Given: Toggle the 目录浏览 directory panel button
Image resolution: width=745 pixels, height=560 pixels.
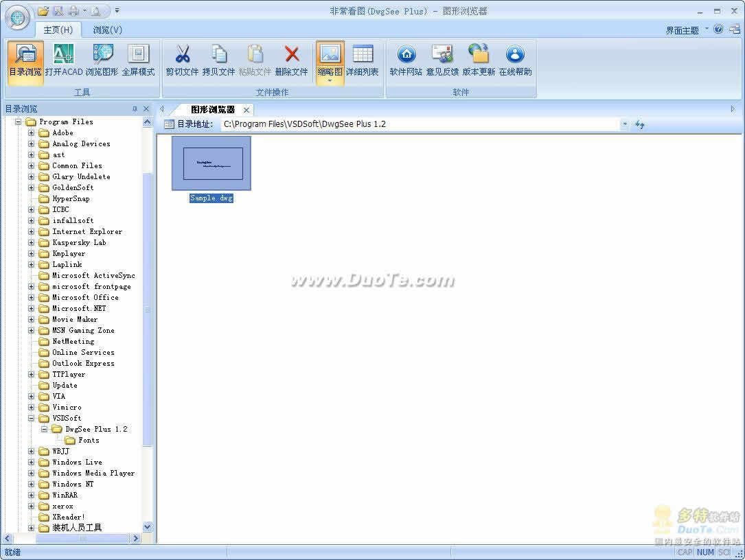Looking at the screenshot, I should [25, 60].
